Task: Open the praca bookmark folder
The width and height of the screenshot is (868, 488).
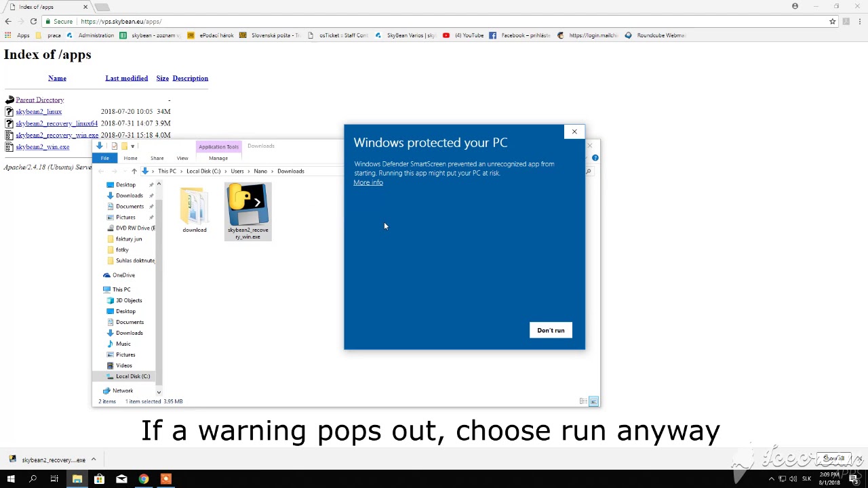Action: point(49,35)
